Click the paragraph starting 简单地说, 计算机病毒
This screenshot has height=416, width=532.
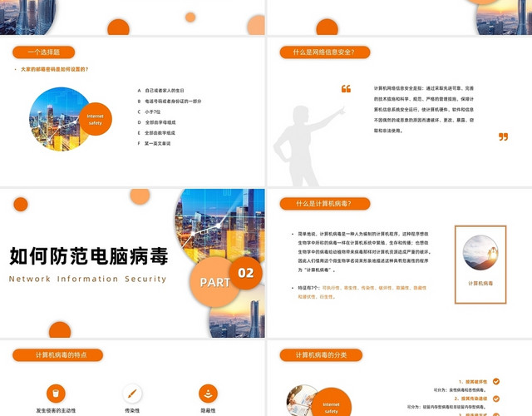pyautogui.click(x=364, y=252)
